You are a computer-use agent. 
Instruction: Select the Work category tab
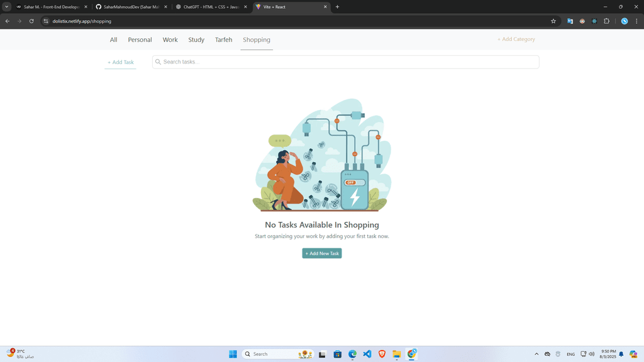170,40
